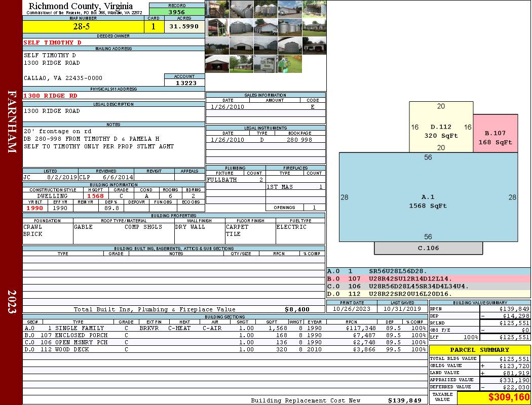Open the green tractor mailbox photo

(290, 64)
